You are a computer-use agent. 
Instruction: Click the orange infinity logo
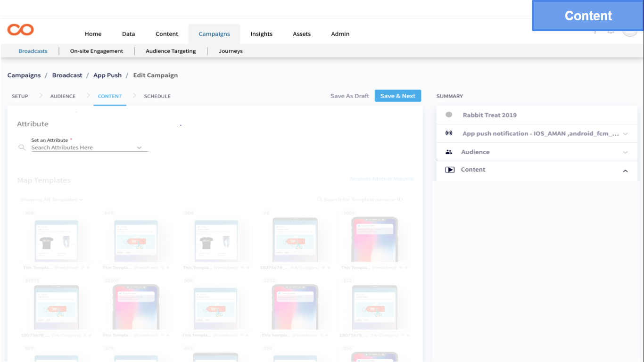pyautogui.click(x=21, y=30)
